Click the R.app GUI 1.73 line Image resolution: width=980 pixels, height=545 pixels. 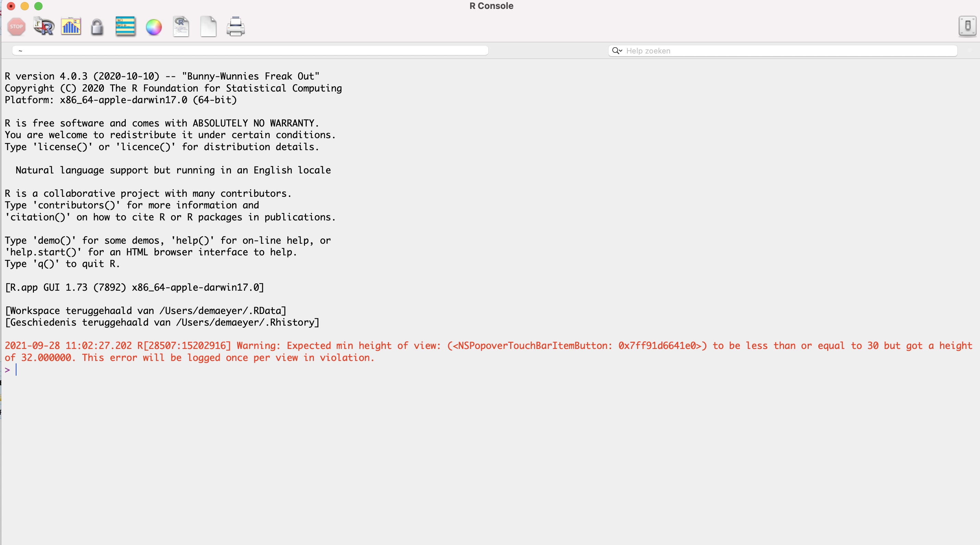(x=134, y=287)
